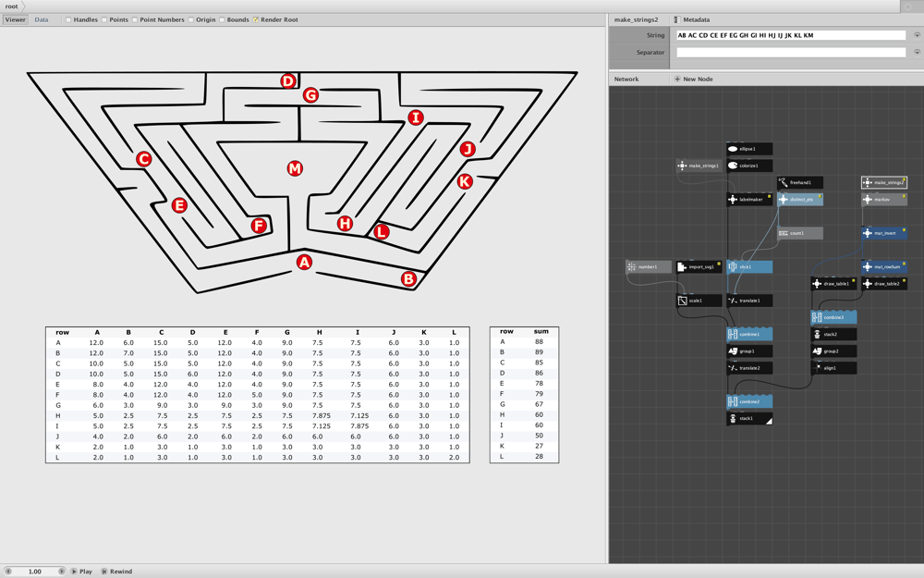Screen dimensions: 924x578
Task: Enable the Bounds checkbox
Action: [222, 19]
